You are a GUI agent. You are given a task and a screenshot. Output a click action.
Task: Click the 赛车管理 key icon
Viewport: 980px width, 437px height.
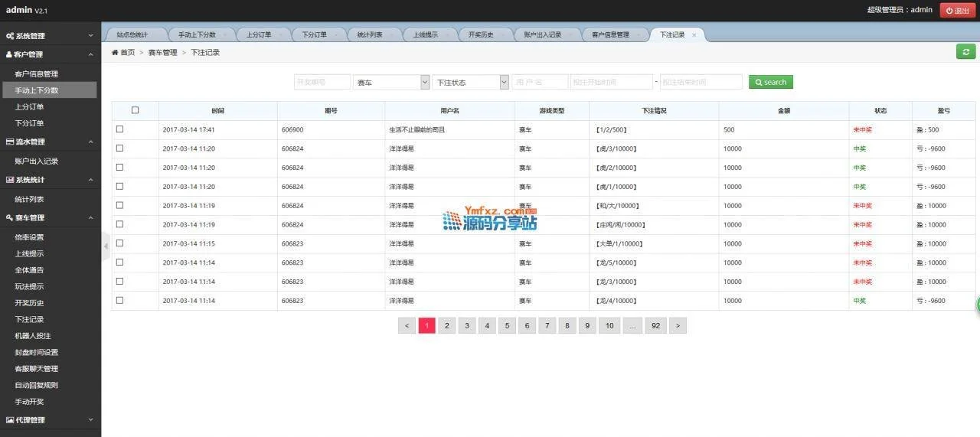coord(10,218)
